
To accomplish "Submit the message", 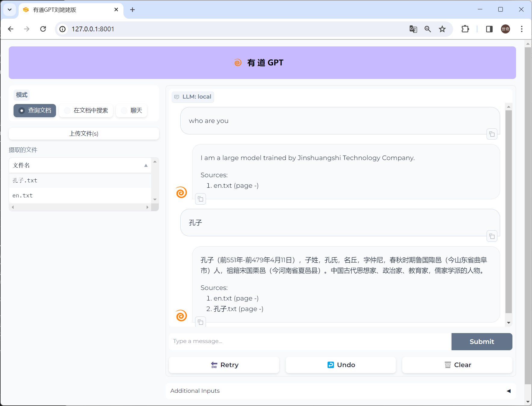I will click(482, 341).
